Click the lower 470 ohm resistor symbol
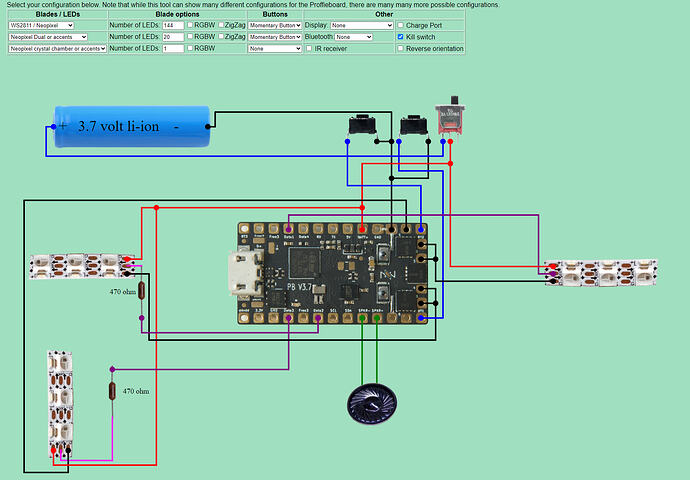Viewport: 690px width, 480px height. click(112, 391)
